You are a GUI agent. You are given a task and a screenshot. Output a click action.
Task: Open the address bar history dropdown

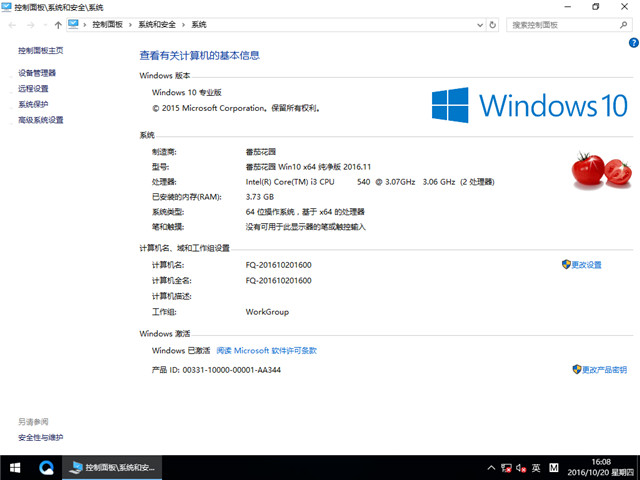[480, 25]
